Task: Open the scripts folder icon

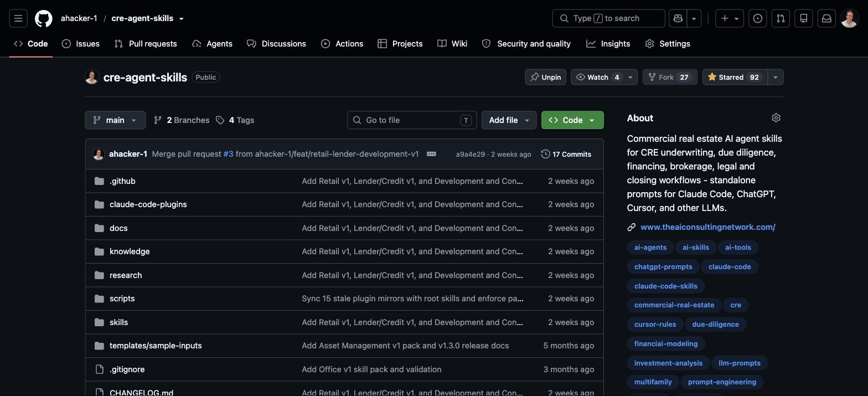Action: (x=99, y=299)
